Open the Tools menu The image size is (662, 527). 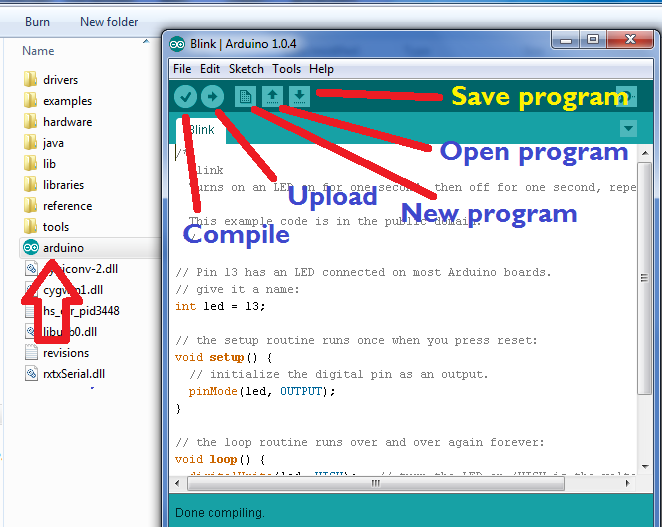click(286, 69)
